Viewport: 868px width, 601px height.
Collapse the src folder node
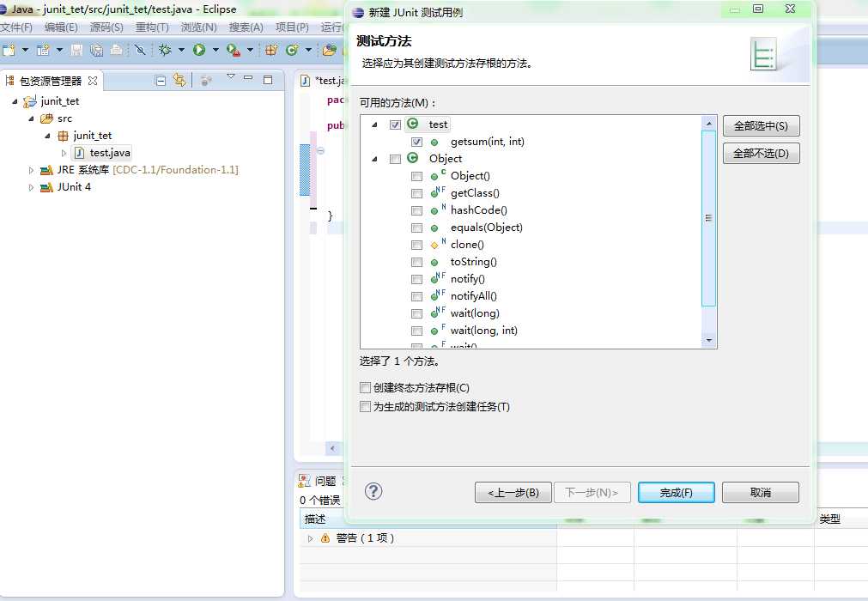coord(32,118)
